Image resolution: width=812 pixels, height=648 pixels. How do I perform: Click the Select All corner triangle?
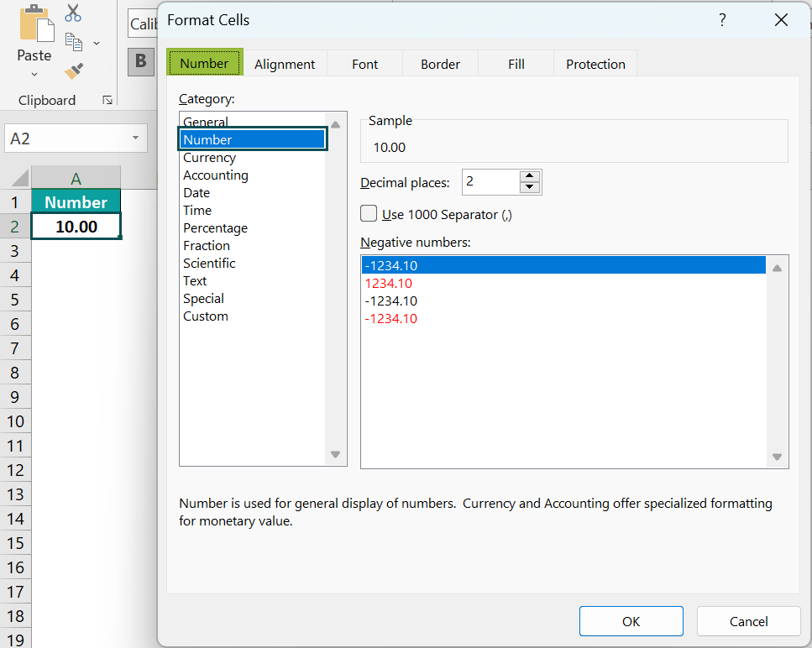(x=19, y=178)
